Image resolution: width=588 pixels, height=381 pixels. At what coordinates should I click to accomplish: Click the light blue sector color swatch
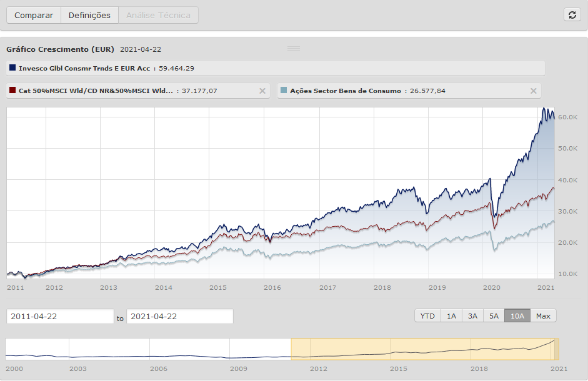click(x=284, y=91)
